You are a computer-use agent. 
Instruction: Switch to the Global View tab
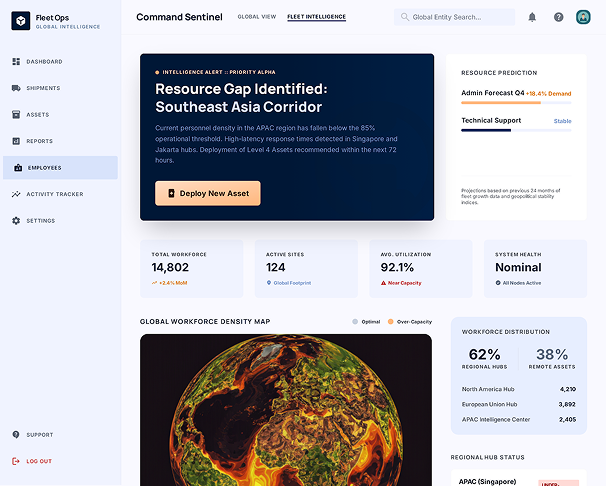tap(257, 17)
